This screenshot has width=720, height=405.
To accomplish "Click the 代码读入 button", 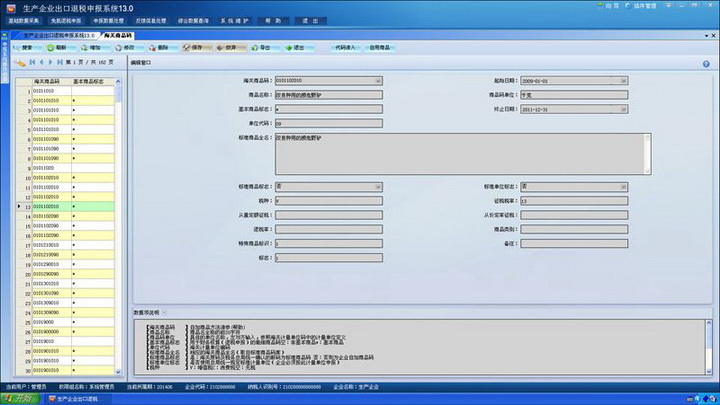I will click(x=345, y=48).
